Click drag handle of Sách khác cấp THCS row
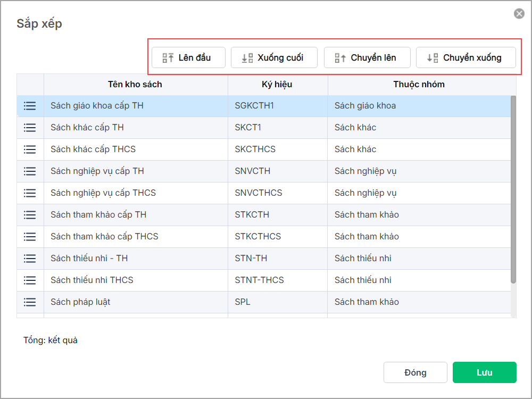The image size is (532, 399). (30, 149)
